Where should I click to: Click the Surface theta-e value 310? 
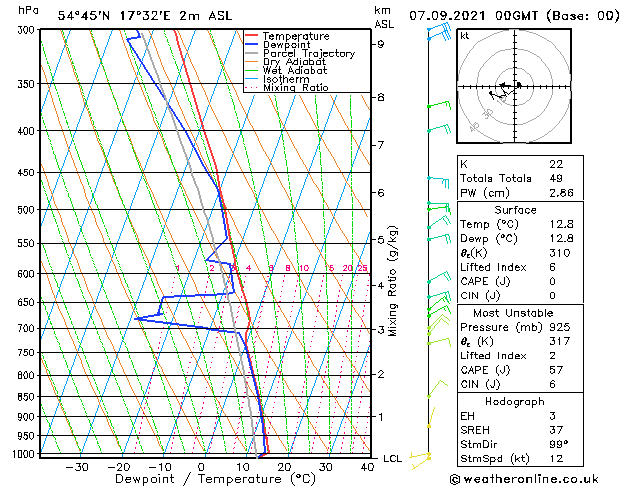(560, 253)
